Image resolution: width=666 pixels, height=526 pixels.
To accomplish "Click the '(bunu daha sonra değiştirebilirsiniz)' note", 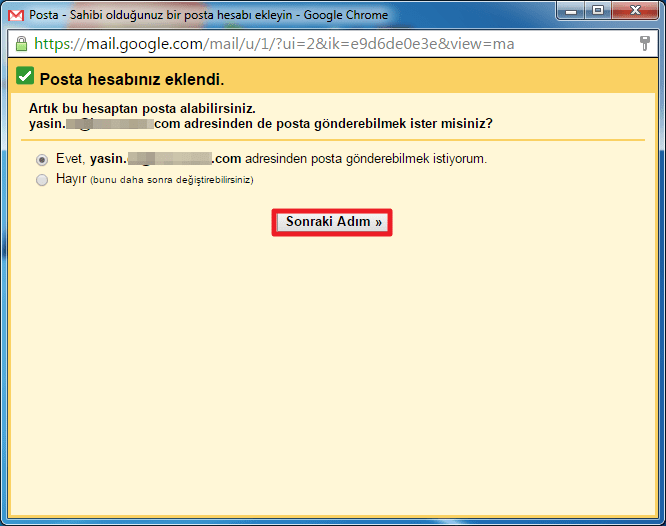I will click(x=172, y=180).
